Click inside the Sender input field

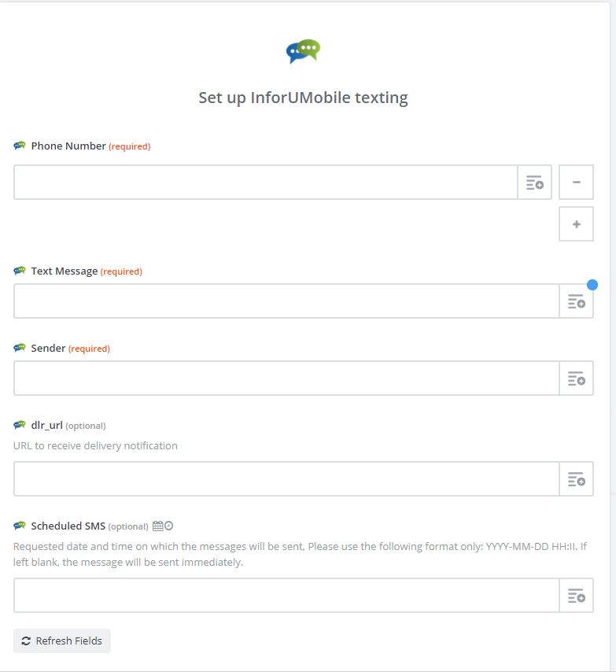click(286, 378)
